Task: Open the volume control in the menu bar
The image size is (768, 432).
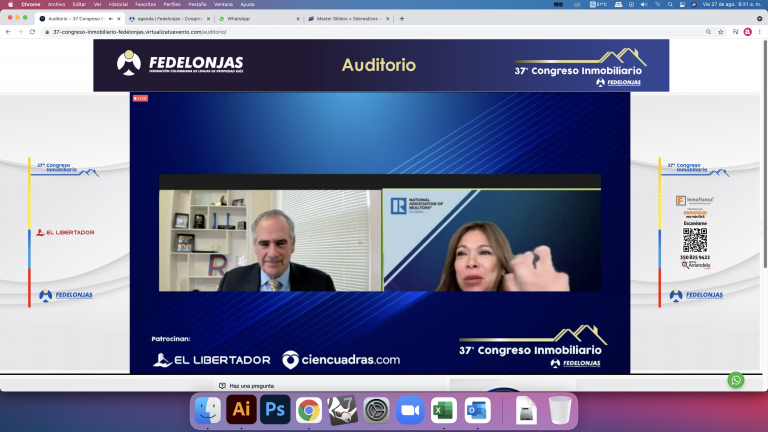Action: click(x=644, y=4)
